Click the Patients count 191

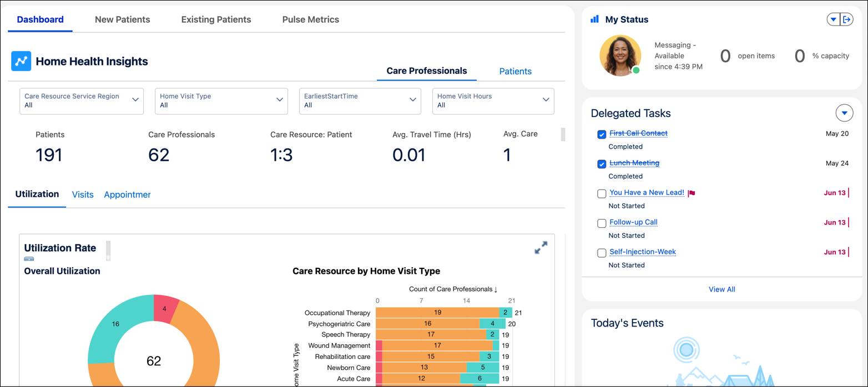click(x=49, y=155)
